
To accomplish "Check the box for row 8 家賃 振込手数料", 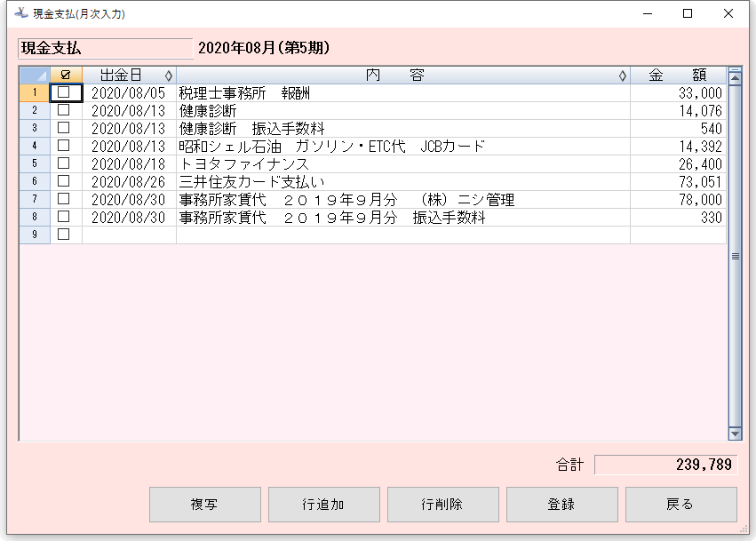I will [x=64, y=217].
